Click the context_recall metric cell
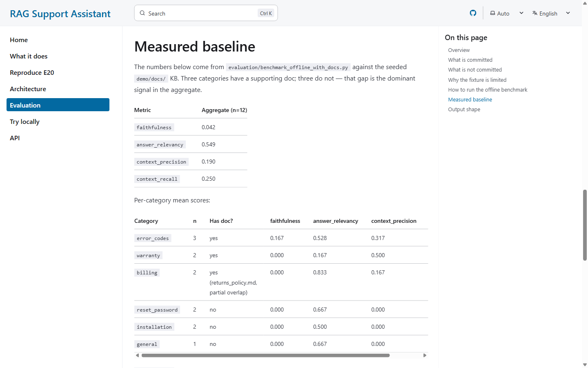This screenshot has height=368, width=588. coord(157,179)
